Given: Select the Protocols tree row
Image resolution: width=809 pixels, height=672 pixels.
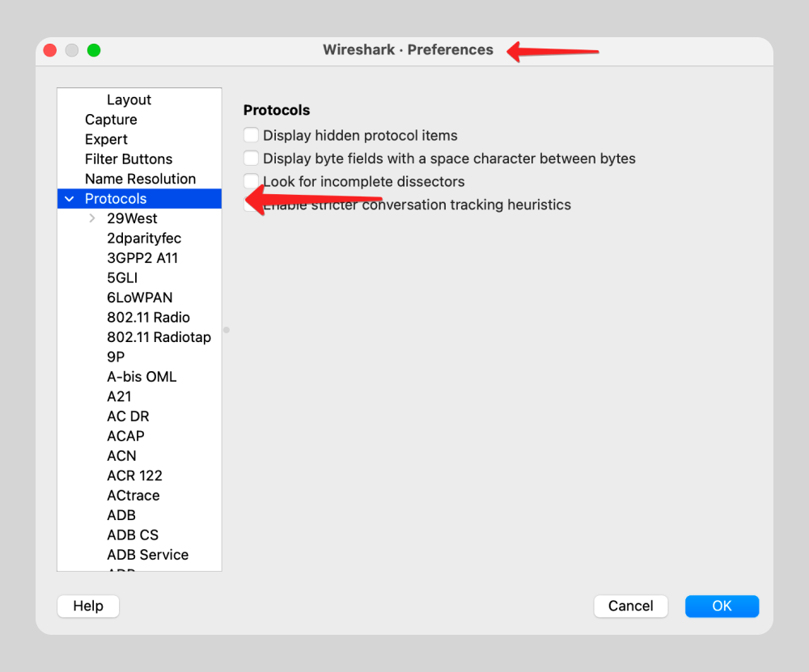Looking at the screenshot, I should click(139, 199).
